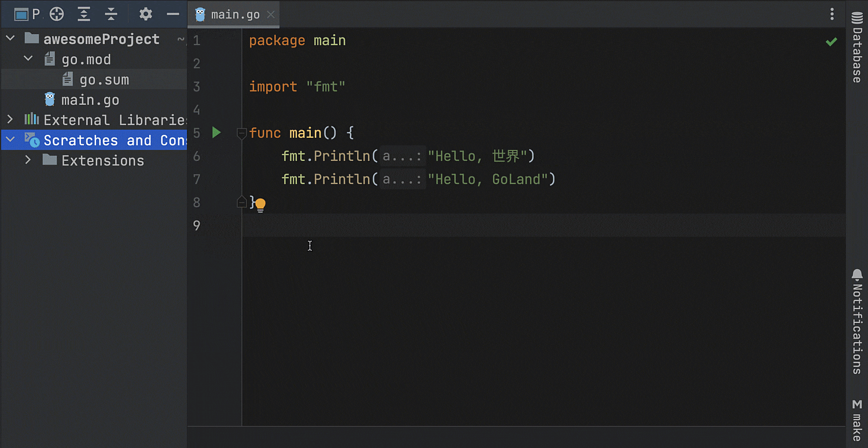The width and height of the screenshot is (868, 448).
Task: Open Project panel settings gear
Action: click(146, 14)
